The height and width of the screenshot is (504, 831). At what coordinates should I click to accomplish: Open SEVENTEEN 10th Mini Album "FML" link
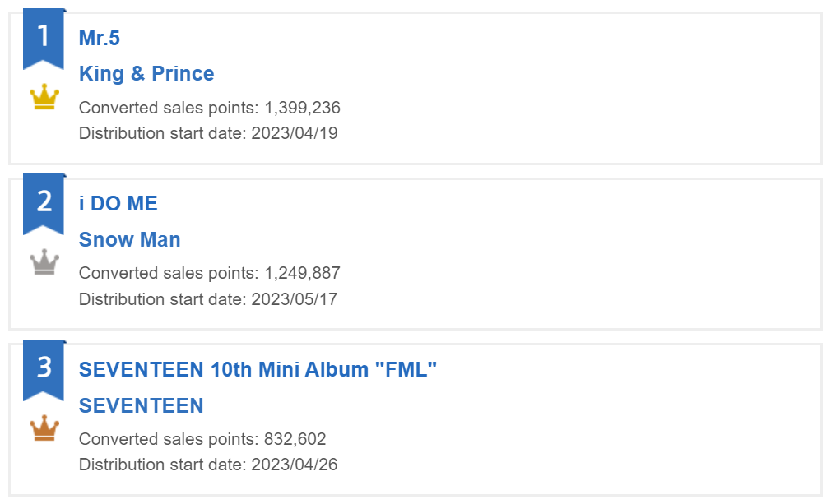[x=258, y=369]
